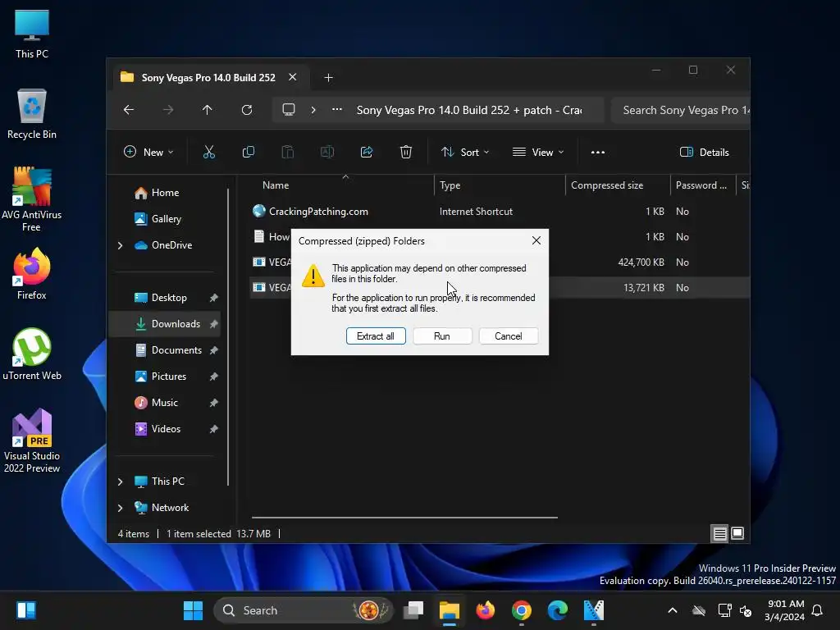
Task: Open AVG AntiVirus Free desktop shortcut
Action: (x=32, y=199)
